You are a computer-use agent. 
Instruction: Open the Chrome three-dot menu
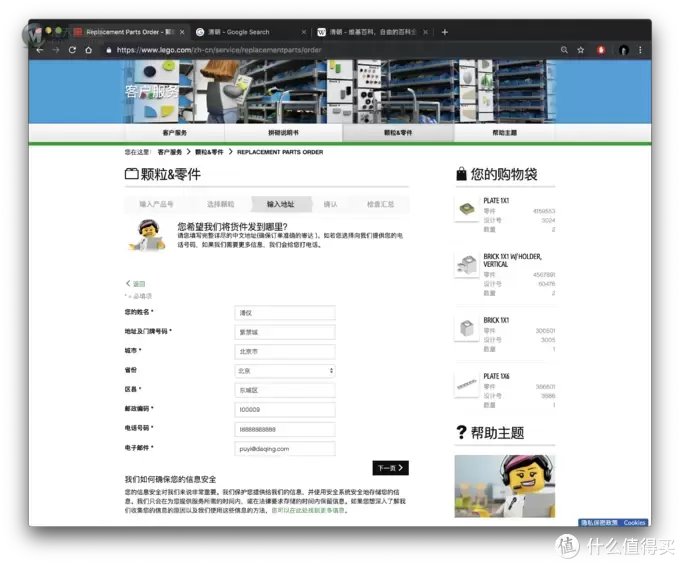click(x=640, y=50)
